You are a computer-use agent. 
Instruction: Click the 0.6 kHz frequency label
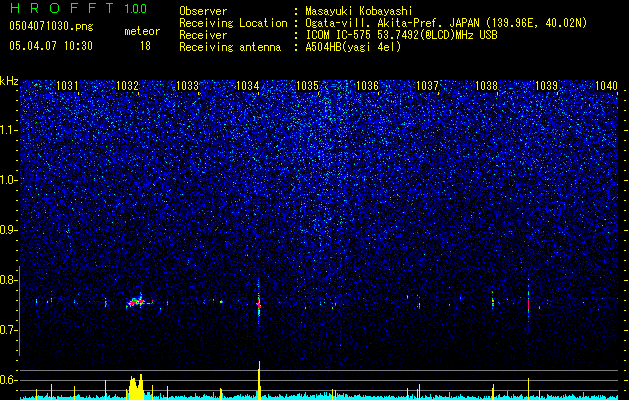pos(8,380)
